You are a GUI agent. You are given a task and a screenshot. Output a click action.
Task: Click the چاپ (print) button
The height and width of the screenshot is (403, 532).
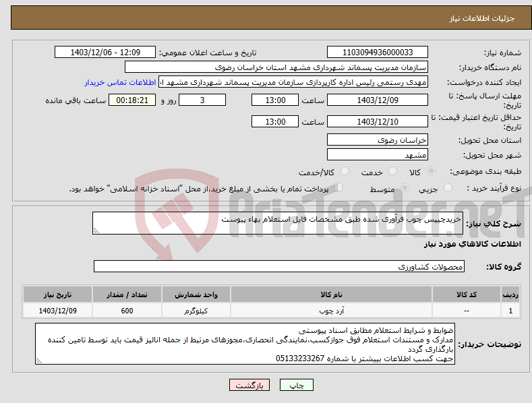click(x=296, y=385)
